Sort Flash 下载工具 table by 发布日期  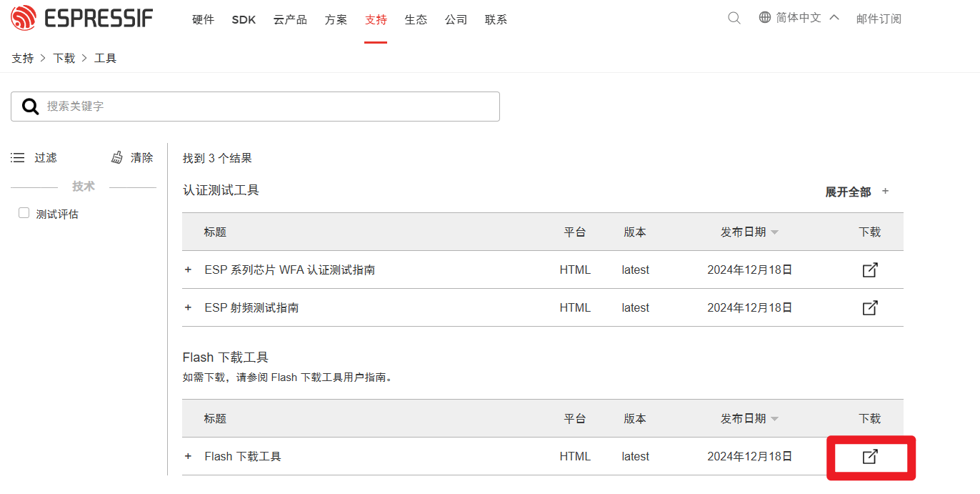pos(749,419)
